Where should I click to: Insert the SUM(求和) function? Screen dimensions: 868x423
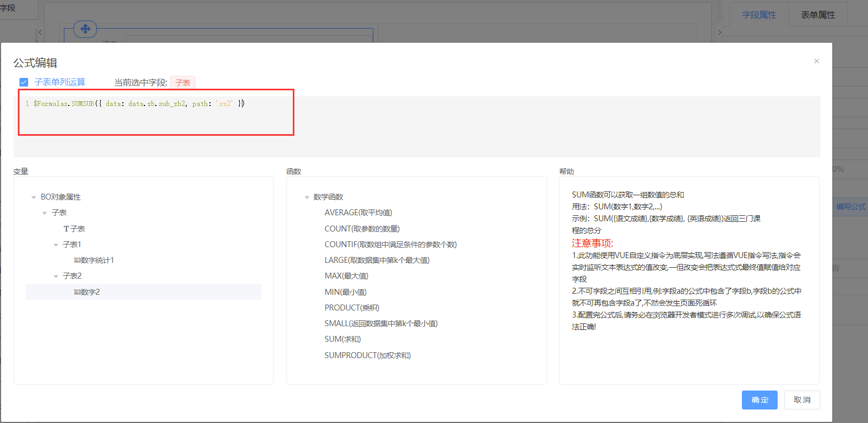point(343,339)
